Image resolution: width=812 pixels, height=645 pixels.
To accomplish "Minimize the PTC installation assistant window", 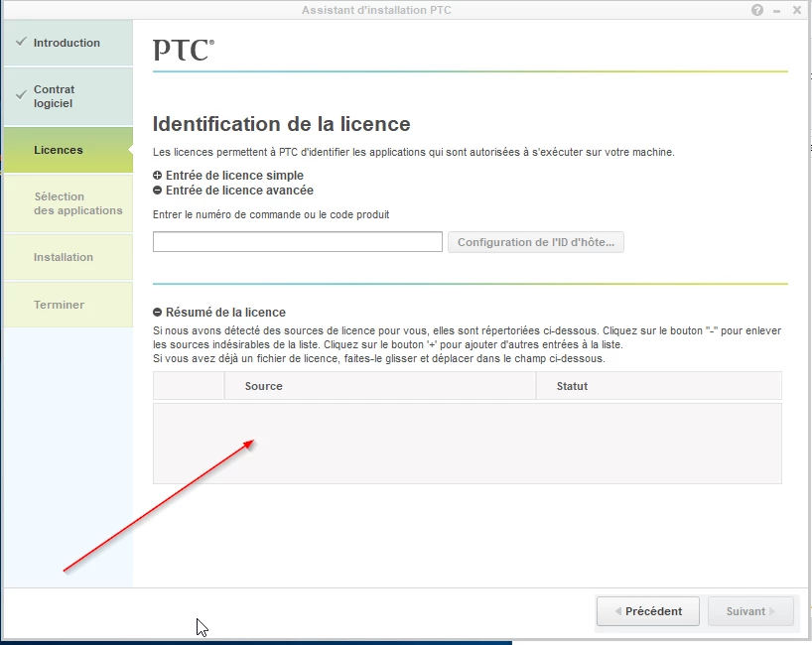I will click(777, 11).
